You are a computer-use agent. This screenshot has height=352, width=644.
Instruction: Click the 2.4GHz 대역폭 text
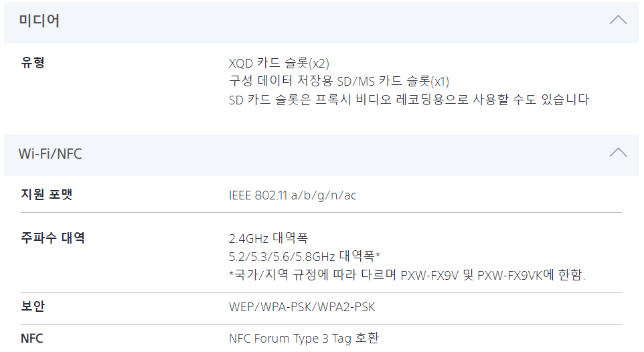click(x=268, y=238)
